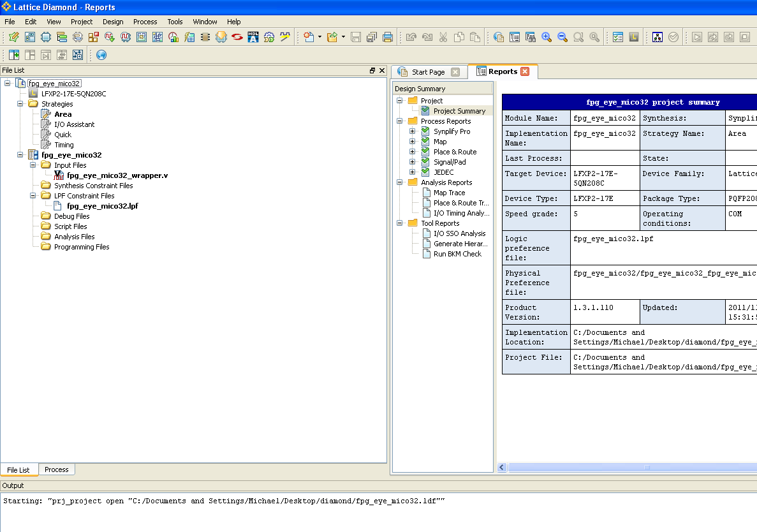The height and width of the screenshot is (532, 757).
Task: Open Timing Analysis clock chart icon
Action: (x=173, y=37)
